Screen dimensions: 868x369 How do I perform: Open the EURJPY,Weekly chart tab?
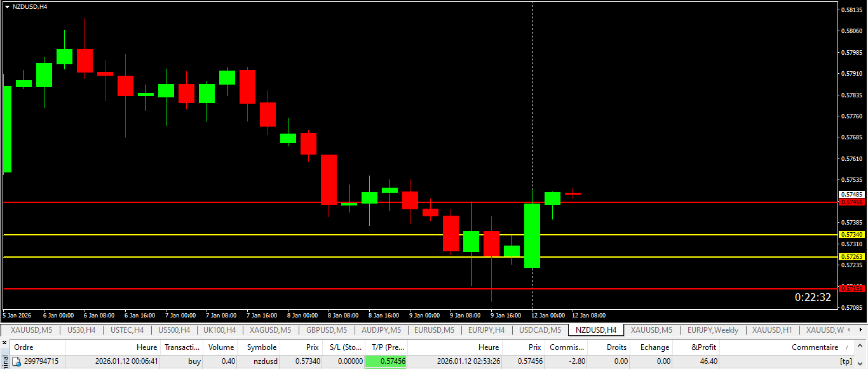[712, 330]
